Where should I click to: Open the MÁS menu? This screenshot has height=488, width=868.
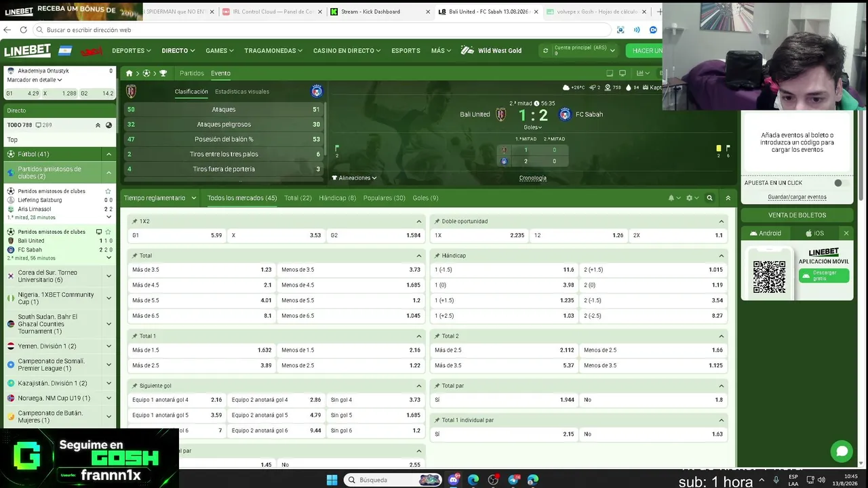point(441,51)
